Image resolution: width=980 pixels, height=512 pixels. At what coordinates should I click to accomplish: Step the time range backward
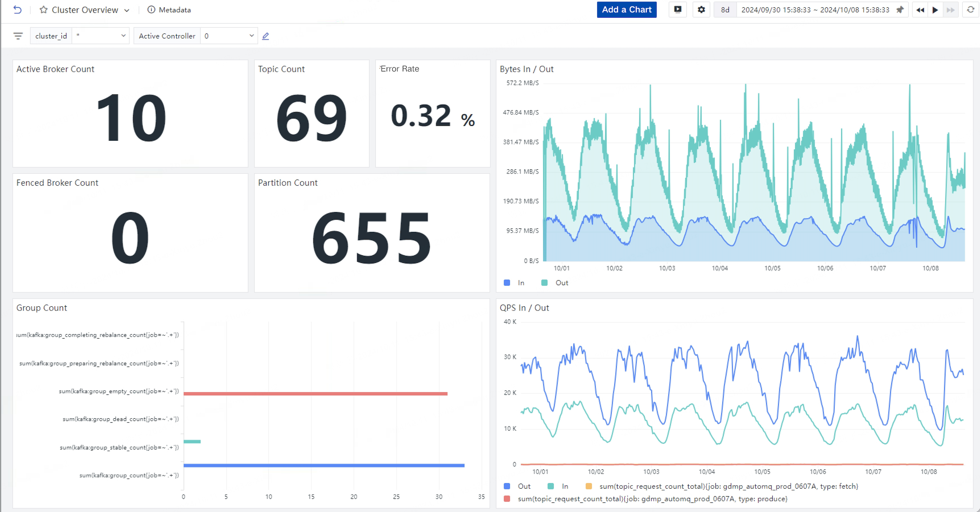(x=920, y=10)
